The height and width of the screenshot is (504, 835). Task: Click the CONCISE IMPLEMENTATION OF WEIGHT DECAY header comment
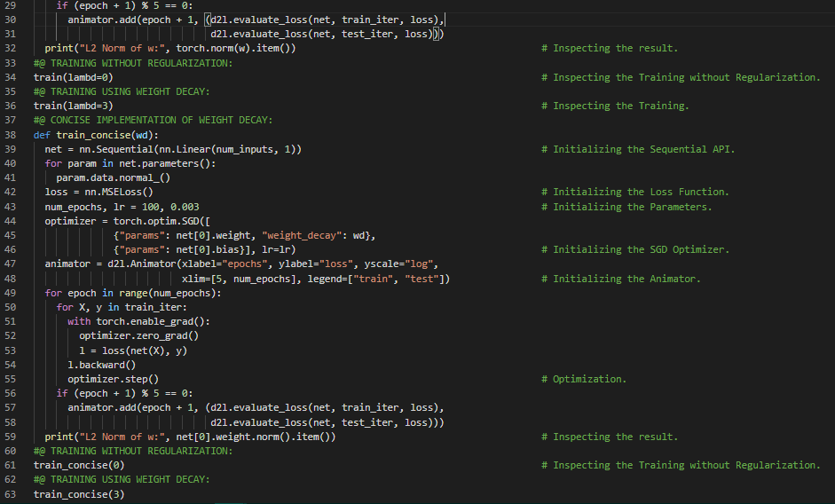[153, 120]
